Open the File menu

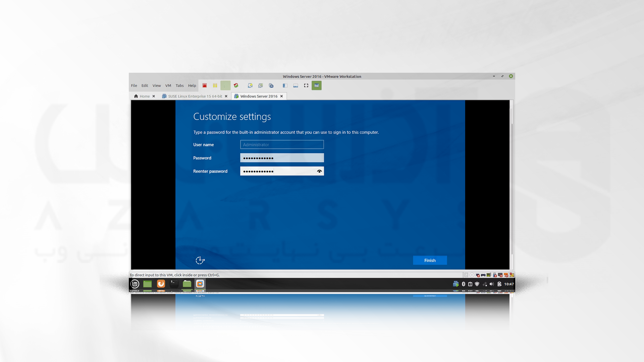click(134, 85)
